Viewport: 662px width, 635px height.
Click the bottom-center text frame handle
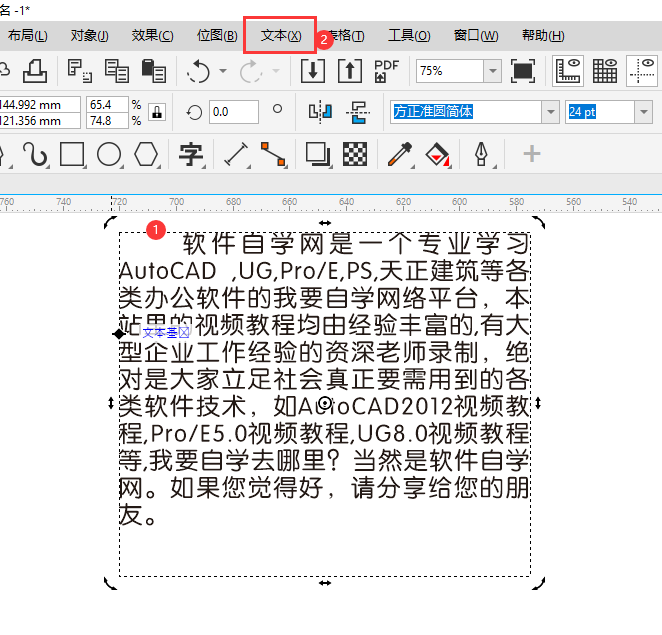click(325, 583)
